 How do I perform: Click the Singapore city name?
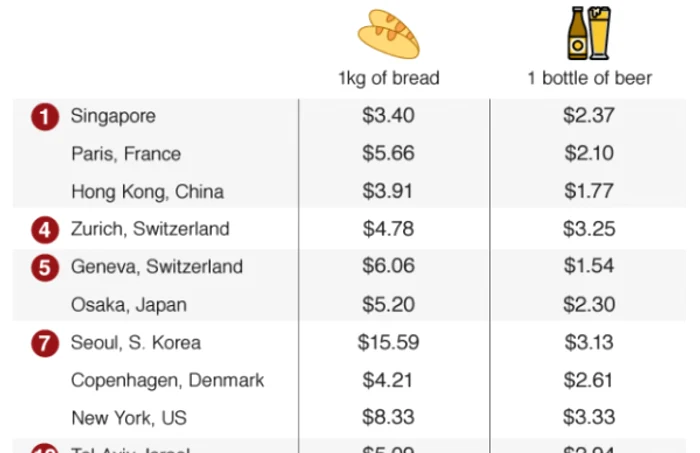click(113, 116)
